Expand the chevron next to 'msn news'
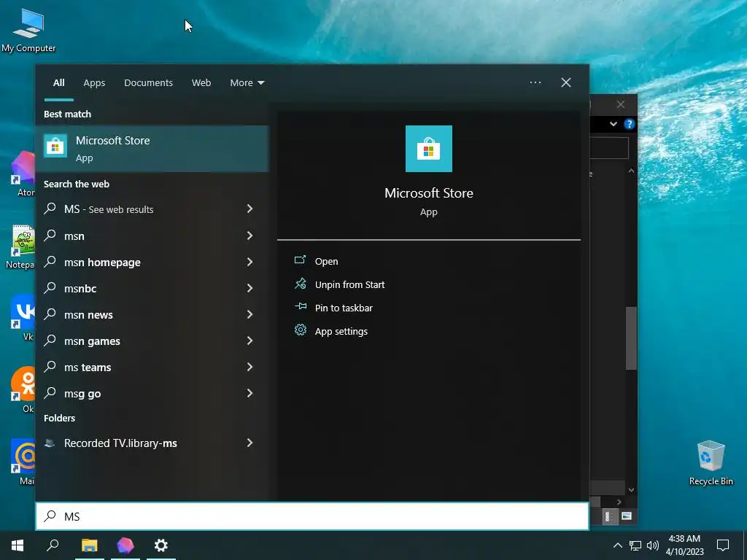 click(x=249, y=314)
